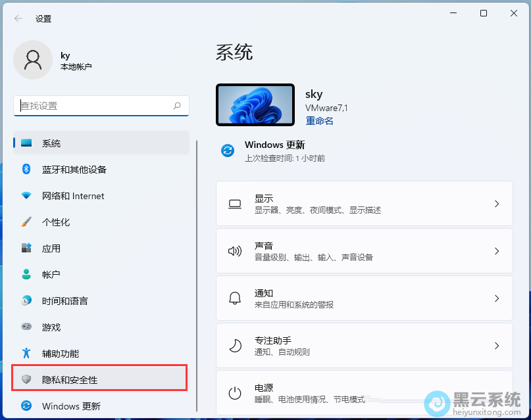The height and width of the screenshot is (420, 531).
Task: Select 系统 in the sidebar
Action: (51, 143)
